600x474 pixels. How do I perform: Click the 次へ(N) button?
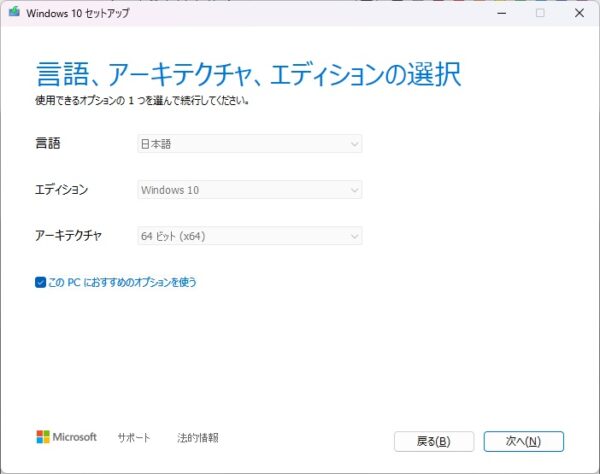[523, 441]
